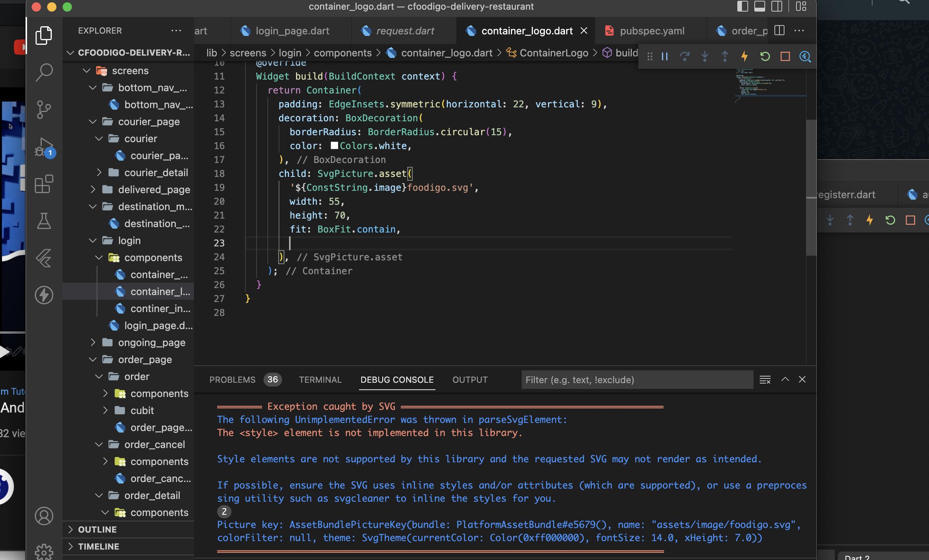
Task: Split the editor right
Action: coord(779,31)
